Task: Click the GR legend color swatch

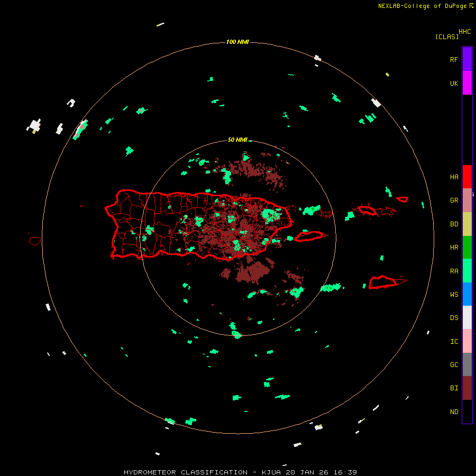Action: [467, 200]
